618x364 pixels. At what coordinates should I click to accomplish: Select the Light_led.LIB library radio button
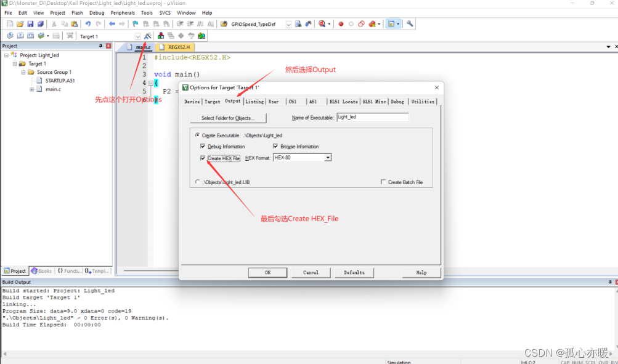click(x=197, y=182)
